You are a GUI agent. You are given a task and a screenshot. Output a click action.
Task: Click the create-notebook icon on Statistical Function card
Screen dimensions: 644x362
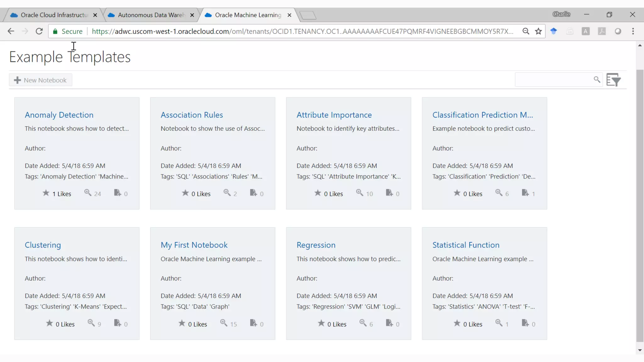(x=525, y=323)
